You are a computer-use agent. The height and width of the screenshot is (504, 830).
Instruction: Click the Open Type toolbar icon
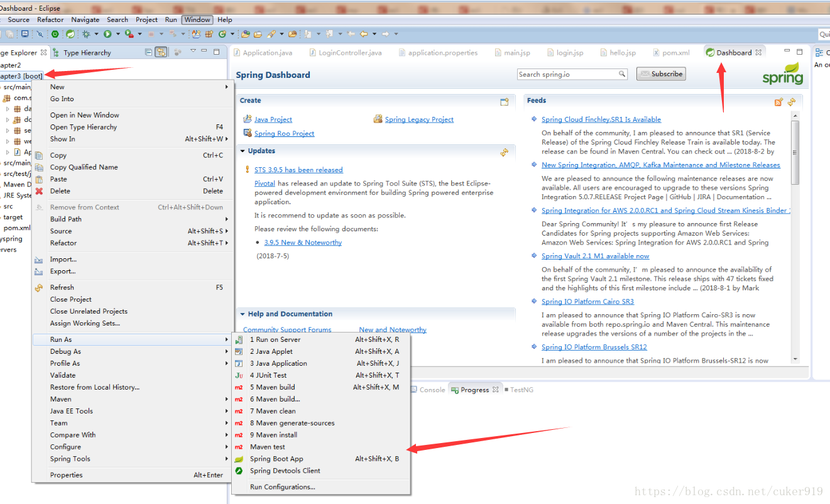tap(245, 34)
